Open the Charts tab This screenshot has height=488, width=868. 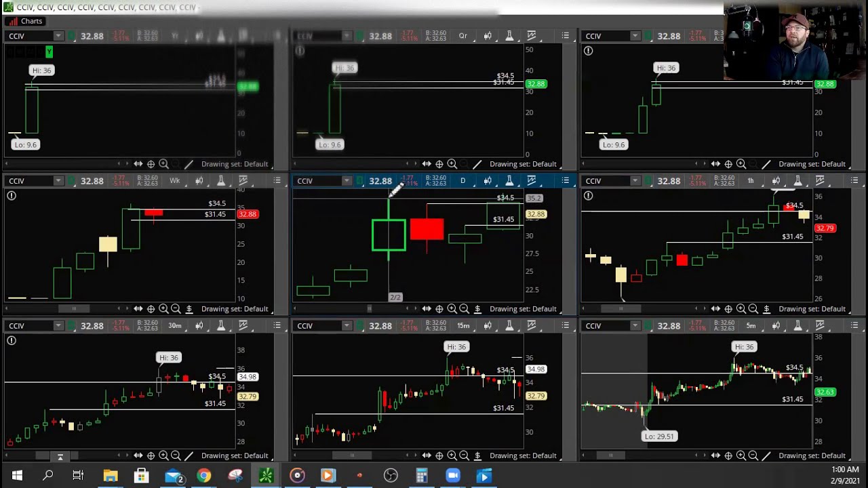26,21
